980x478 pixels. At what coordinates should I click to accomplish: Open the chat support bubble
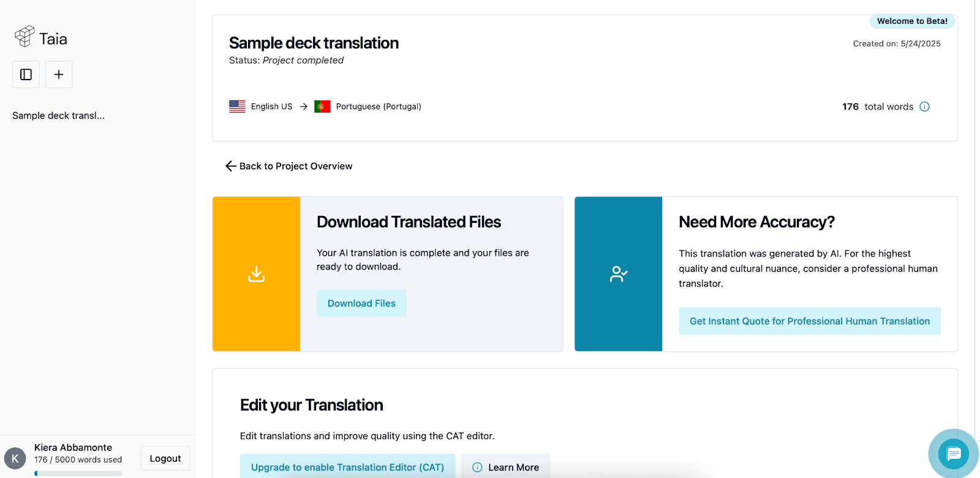tap(953, 454)
